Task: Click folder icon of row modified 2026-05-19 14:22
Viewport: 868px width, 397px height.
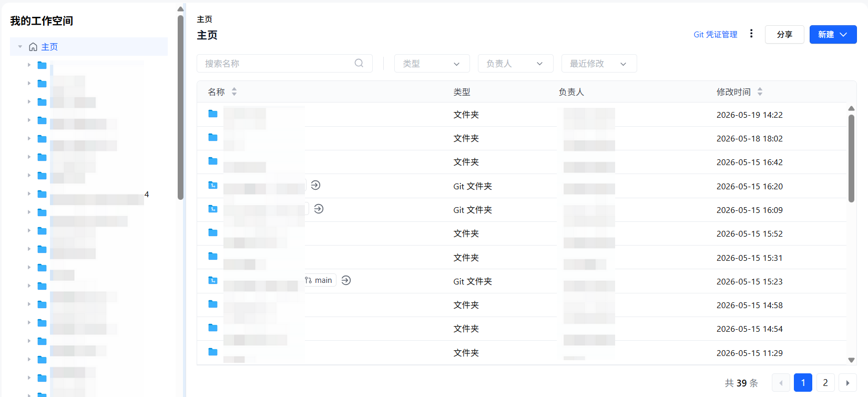Action: pos(213,114)
